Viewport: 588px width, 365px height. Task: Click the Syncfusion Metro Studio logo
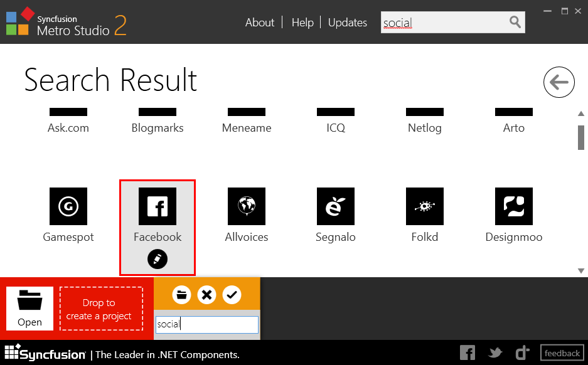click(x=66, y=22)
